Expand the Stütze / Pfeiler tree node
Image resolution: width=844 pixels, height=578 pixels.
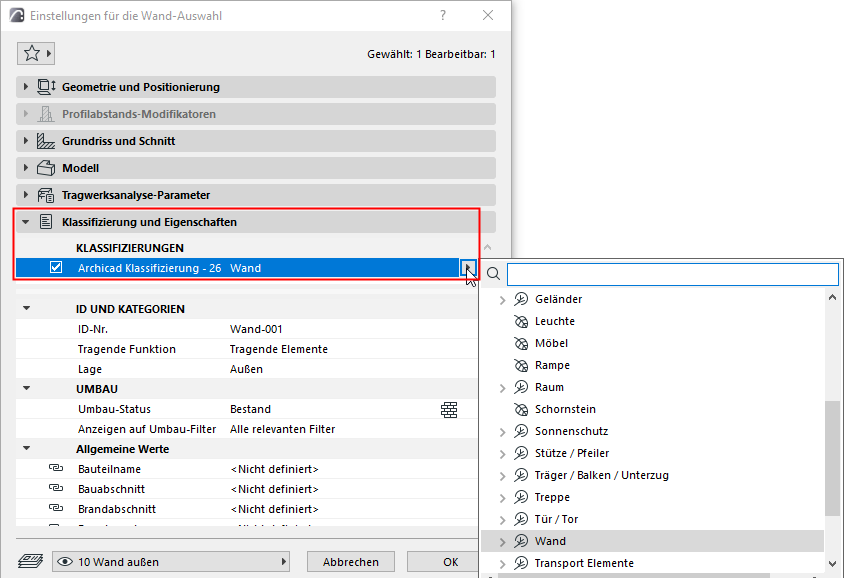(502, 454)
